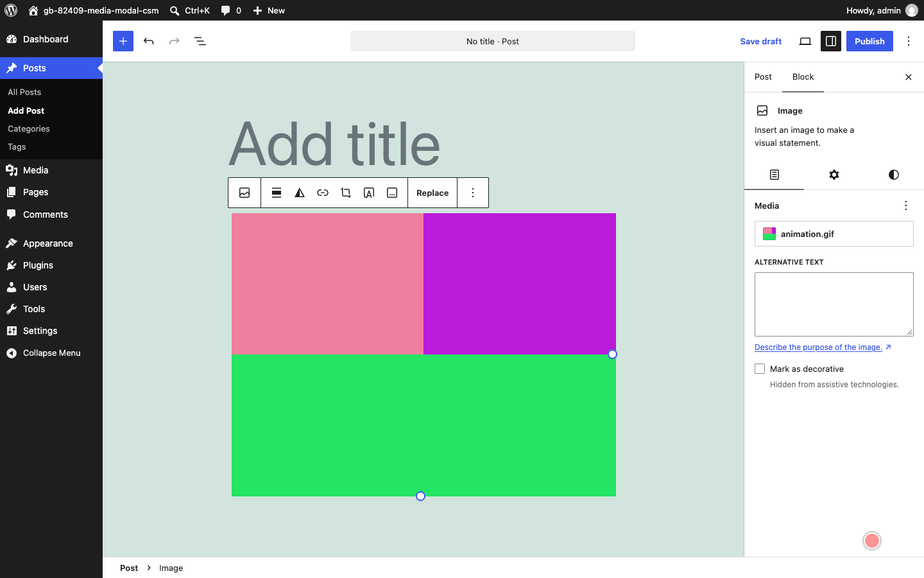
Task: Open the animation.gif media selector
Action: point(834,234)
